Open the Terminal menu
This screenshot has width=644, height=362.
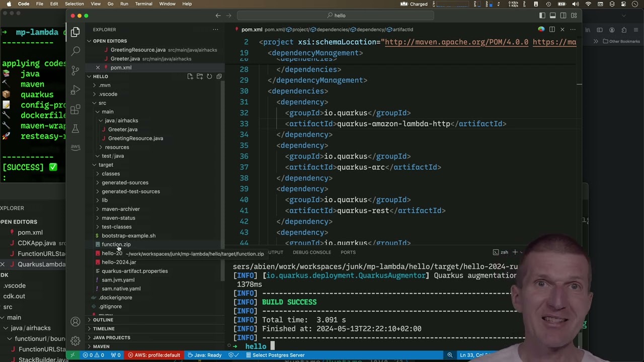pos(143,4)
